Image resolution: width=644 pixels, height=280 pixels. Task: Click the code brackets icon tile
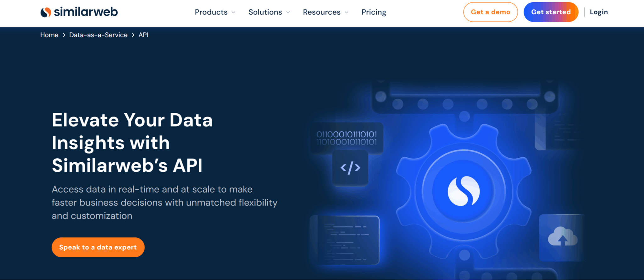(350, 168)
